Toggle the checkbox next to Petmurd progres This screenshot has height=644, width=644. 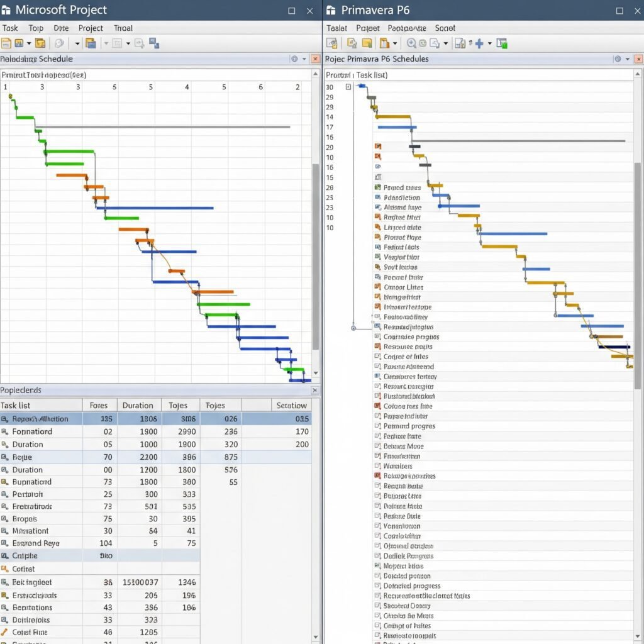(x=378, y=426)
